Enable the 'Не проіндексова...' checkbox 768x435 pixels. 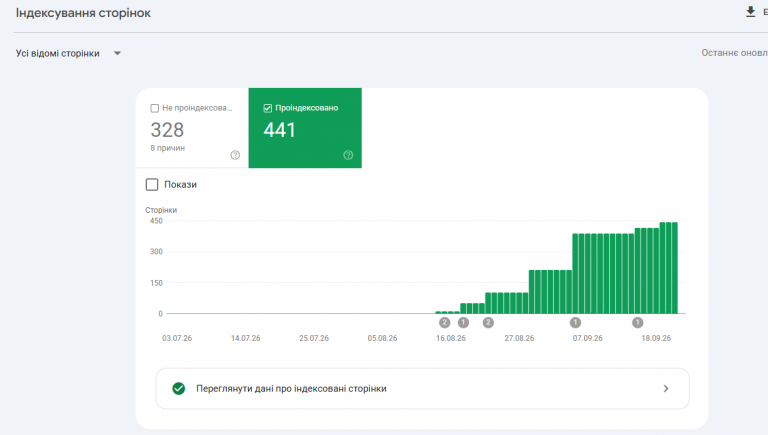click(x=155, y=108)
